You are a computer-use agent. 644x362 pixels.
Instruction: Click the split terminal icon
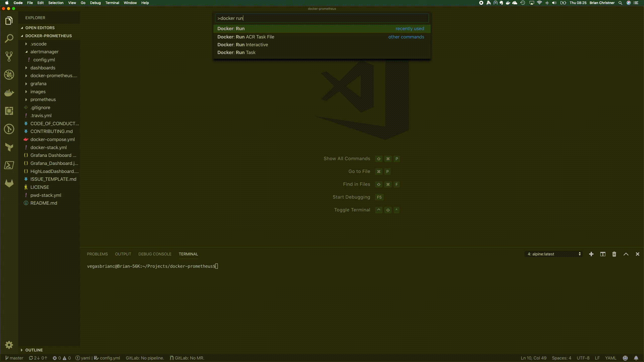click(603, 254)
